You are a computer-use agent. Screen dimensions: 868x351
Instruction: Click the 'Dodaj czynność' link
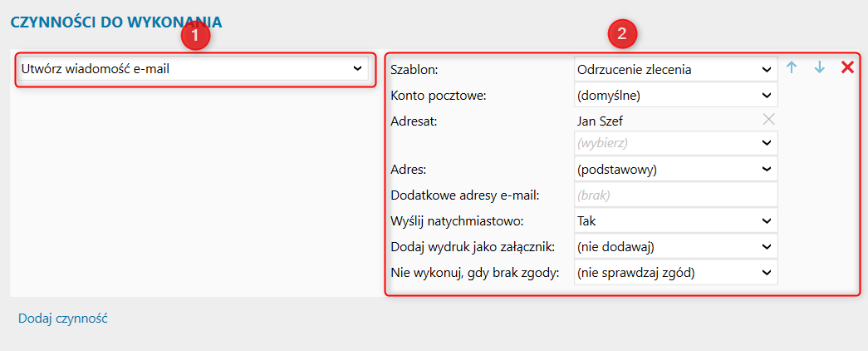(x=62, y=318)
